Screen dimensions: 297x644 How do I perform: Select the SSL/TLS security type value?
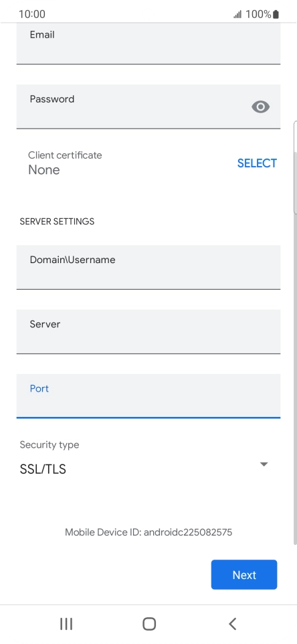(x=43, y=469)
